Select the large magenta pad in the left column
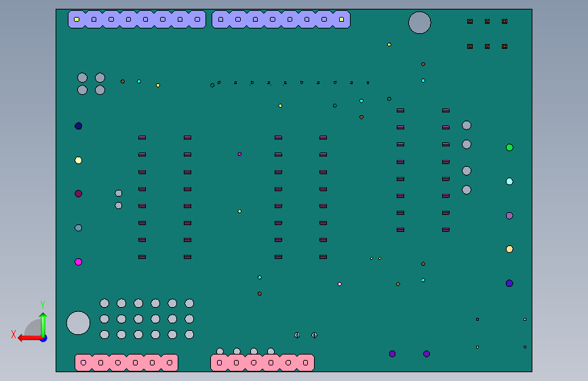The width and height of the screenshot is (588, 381). (x=79, y=262)
